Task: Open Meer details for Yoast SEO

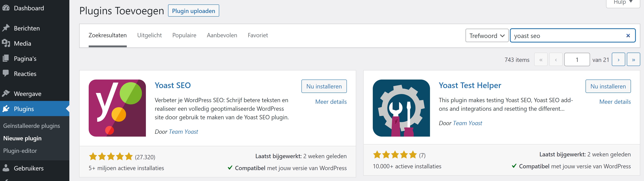Action: pos(331,102)
